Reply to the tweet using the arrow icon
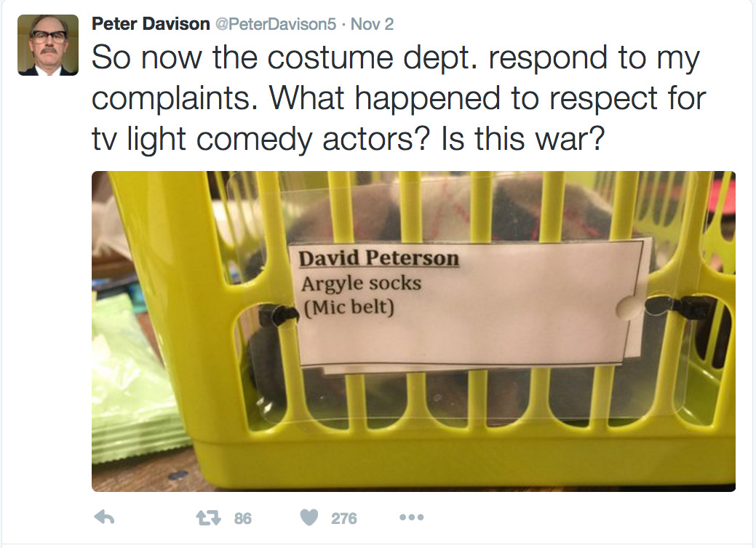The height and width of the screenshot is (548, 756). pos(103,517)
